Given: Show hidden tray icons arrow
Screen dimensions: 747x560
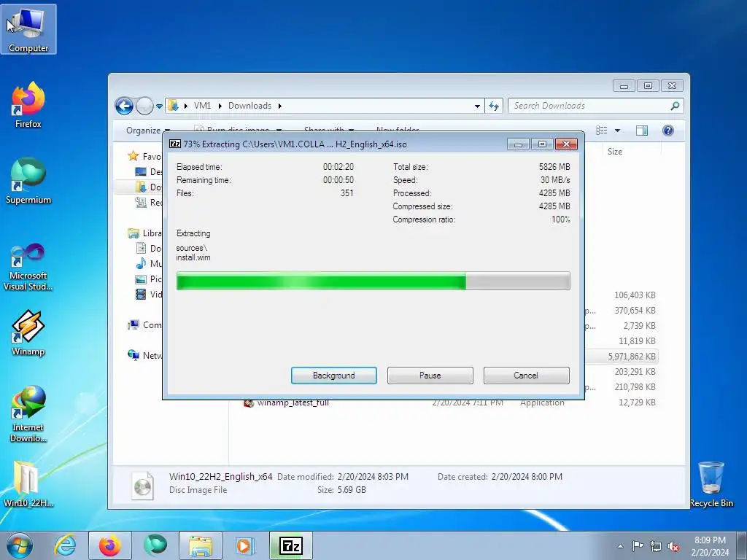Looking at the screenshot, I should 620,546.
